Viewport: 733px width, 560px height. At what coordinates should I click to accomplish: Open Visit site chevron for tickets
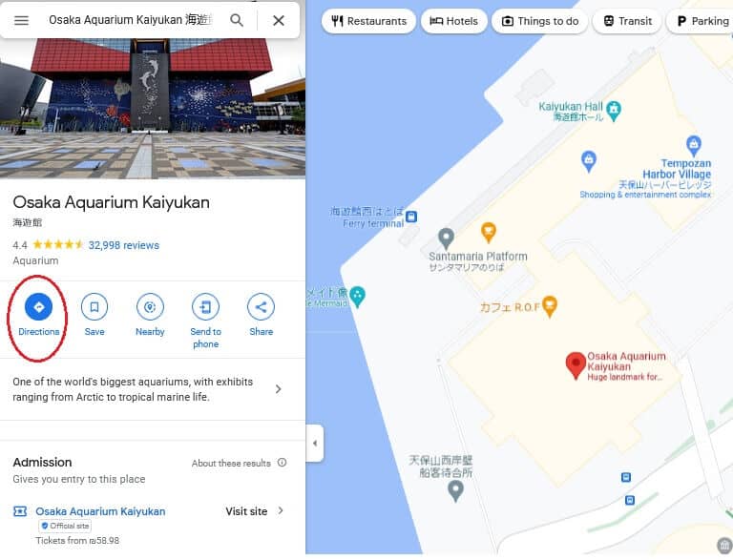point(281,510)
